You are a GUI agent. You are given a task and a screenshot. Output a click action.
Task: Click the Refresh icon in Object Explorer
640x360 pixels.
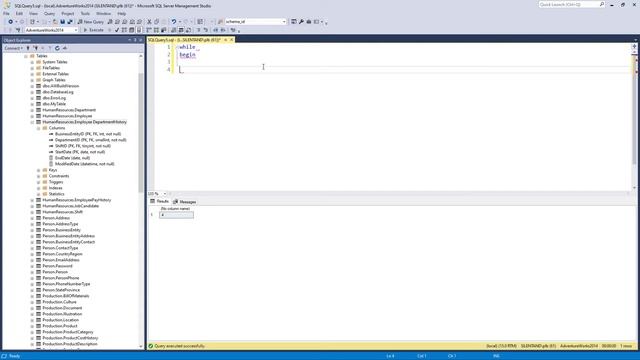click(57, 48)
